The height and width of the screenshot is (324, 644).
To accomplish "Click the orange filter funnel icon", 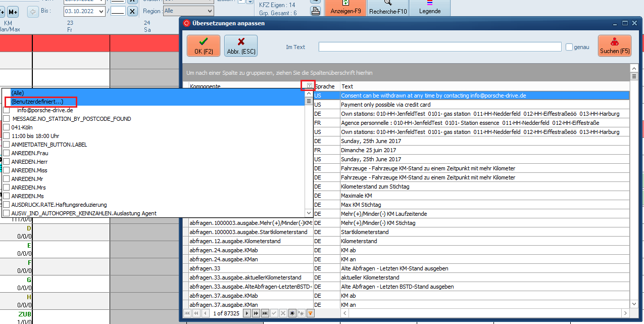I will 311,313.
